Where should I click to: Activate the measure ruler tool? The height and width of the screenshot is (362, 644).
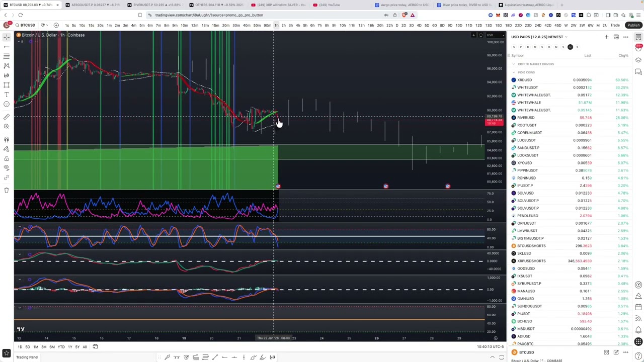pyautogui.click(x=7, y=117)
